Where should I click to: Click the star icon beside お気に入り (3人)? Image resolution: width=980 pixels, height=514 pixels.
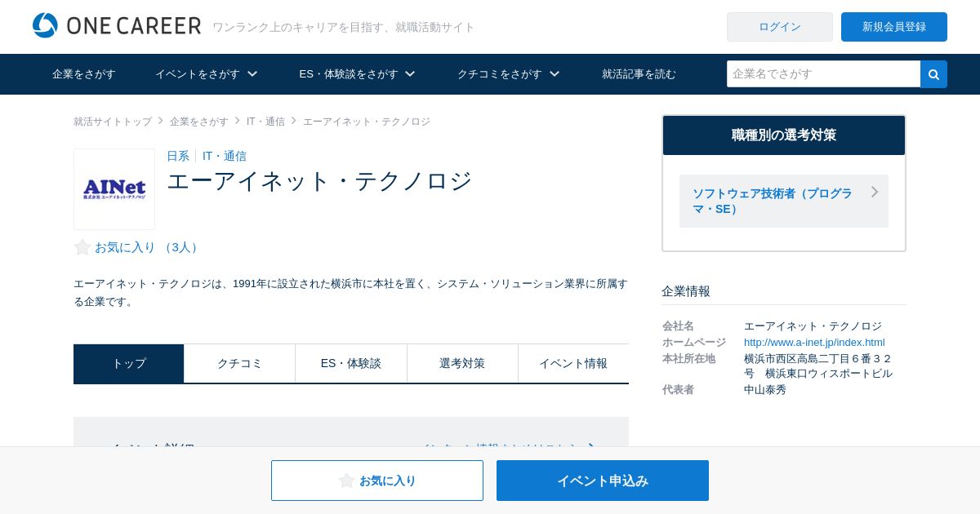pos(82,247)
